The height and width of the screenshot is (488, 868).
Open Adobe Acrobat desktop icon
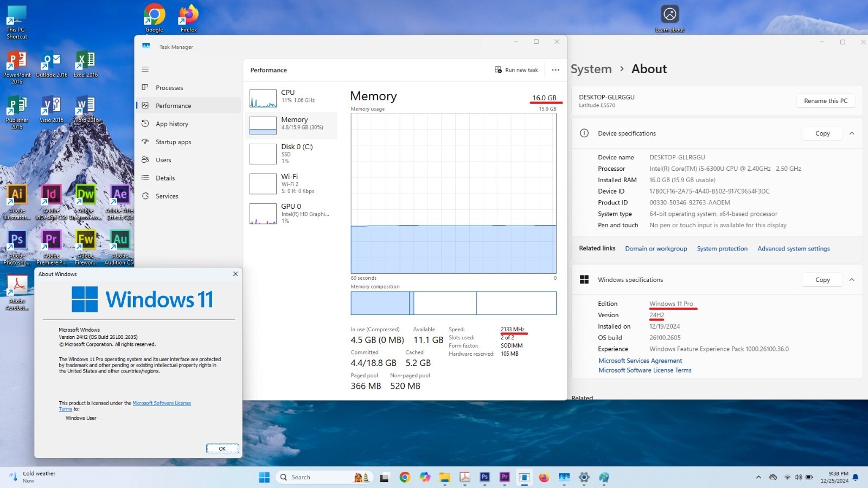coord(17,293)
